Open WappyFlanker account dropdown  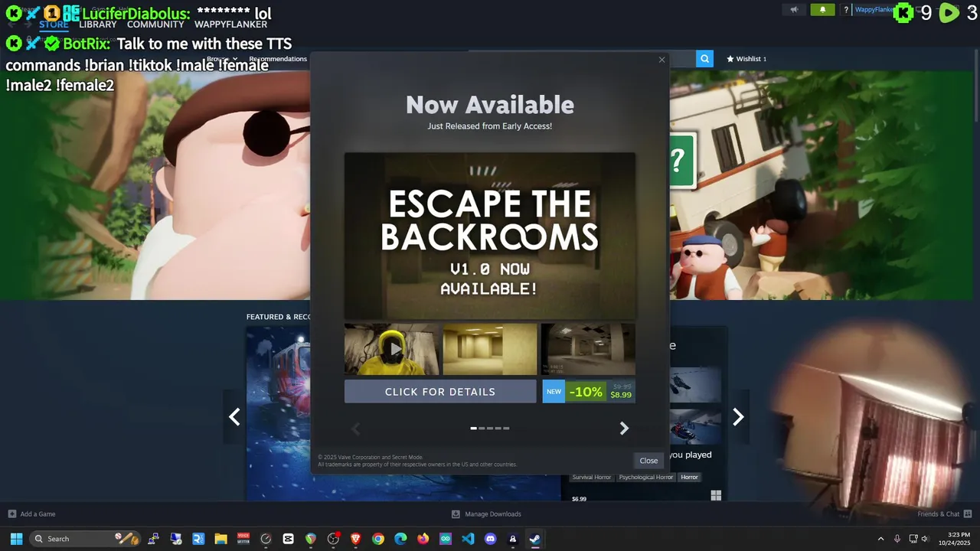874,10
